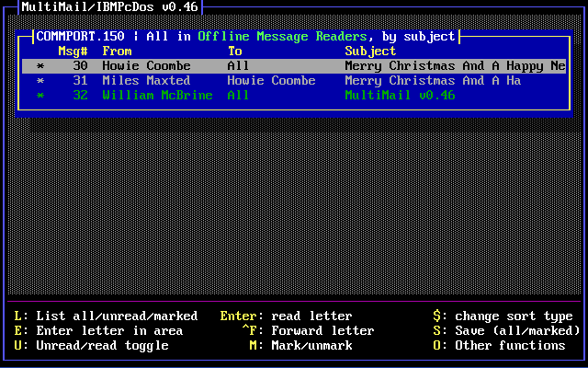The width and height of the screenshot is (588, 368).
Task: Click the asterisk marker on message 32
Action: coord(40,96)
